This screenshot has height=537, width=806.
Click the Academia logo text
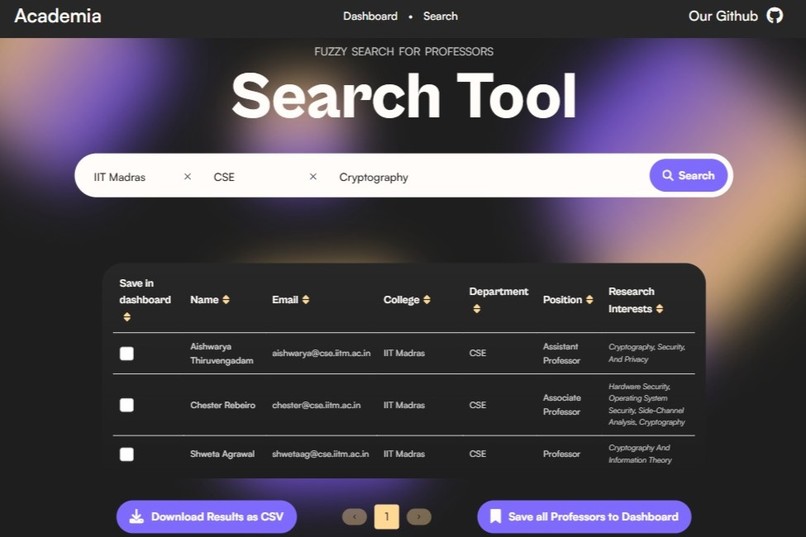58,16
